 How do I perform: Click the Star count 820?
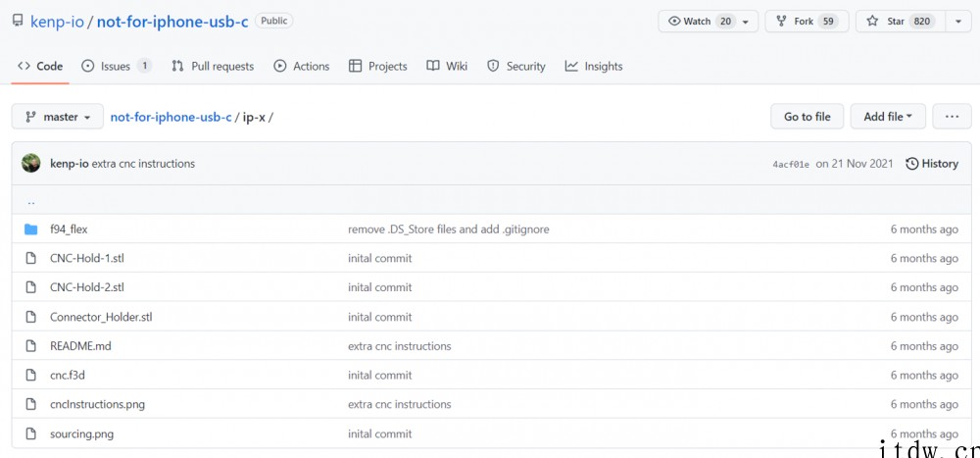(922, 22)
